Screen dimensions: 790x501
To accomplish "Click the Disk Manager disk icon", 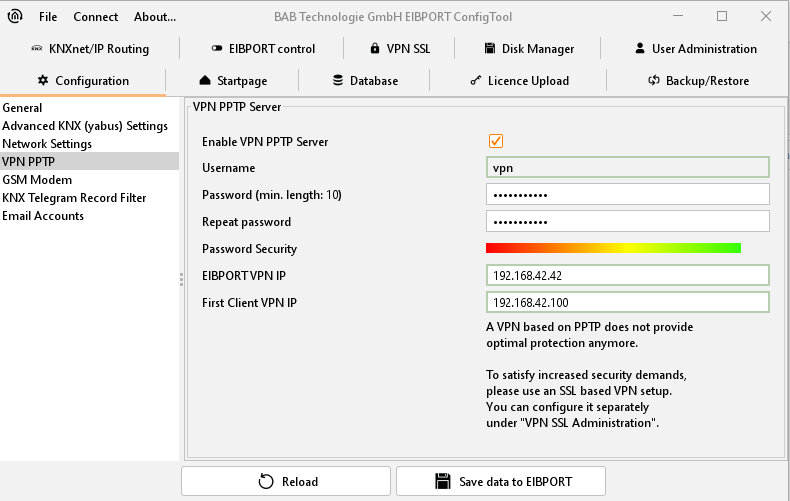I will point(491,48).
